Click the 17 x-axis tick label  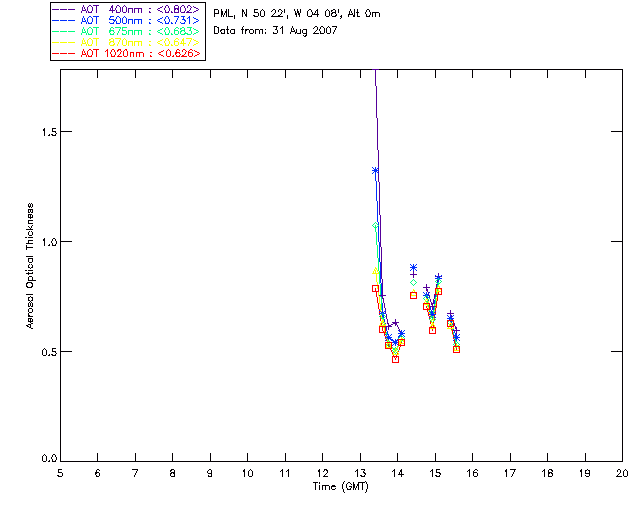point(510,473)
